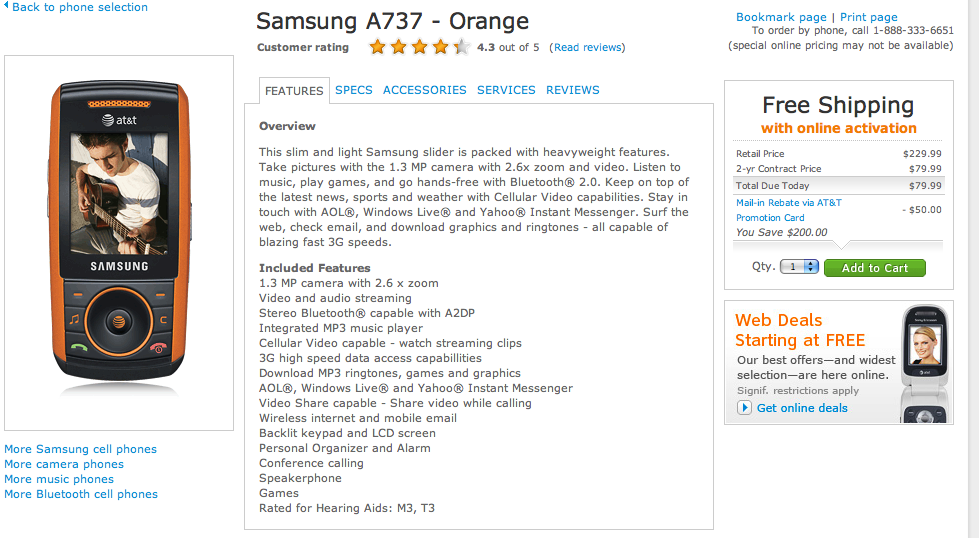Click the Print page link
The height and width of the screenshot is (538, 979).
click(x=869, y=17)
